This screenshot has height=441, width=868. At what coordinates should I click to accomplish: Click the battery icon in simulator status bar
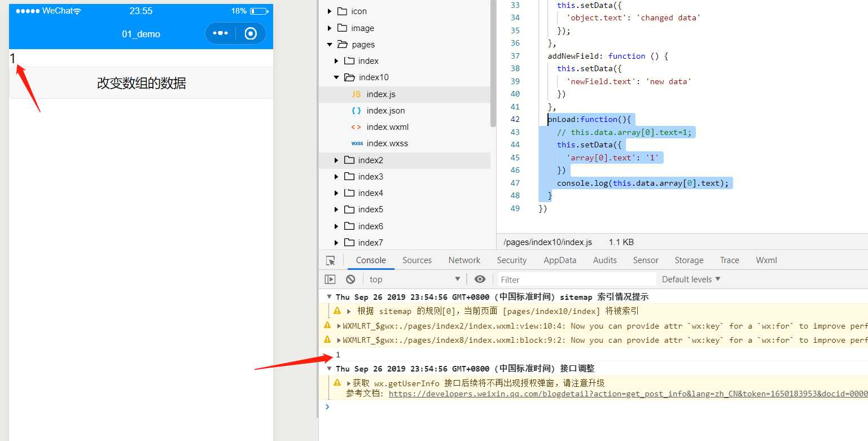[x=259, y=11]
